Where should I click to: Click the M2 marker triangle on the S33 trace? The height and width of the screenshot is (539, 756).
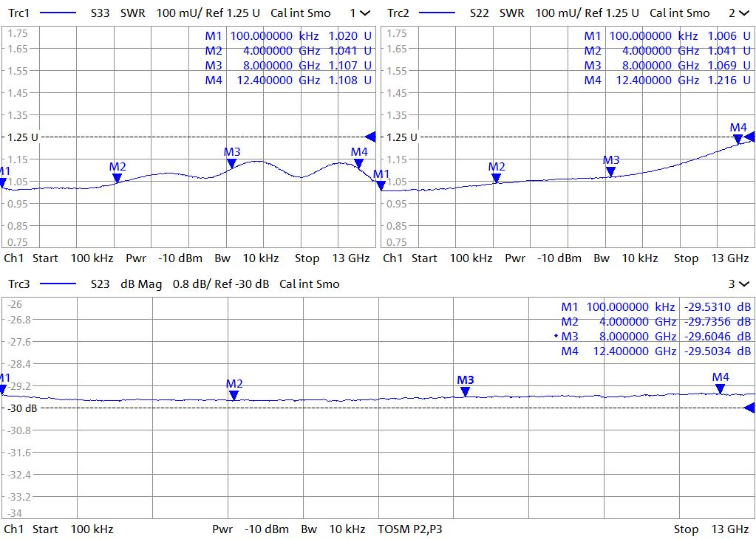pos(117,178)
